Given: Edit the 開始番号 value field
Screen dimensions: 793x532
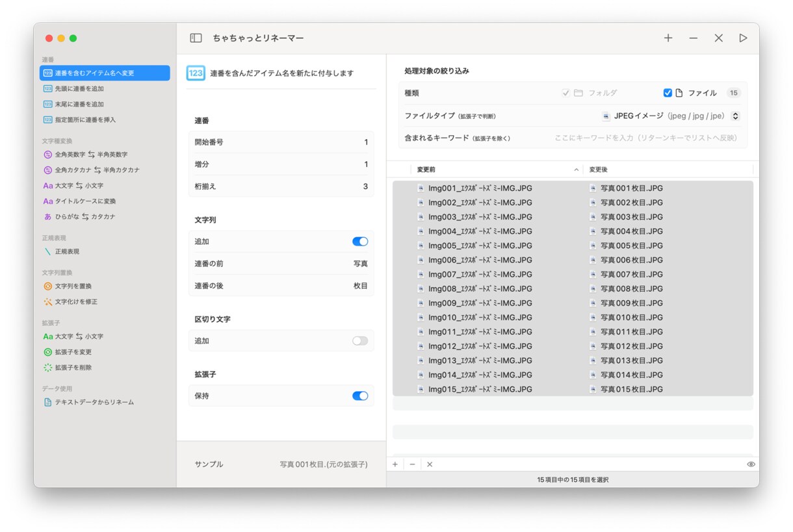Looking at the screenshot, I should point(366,142).
